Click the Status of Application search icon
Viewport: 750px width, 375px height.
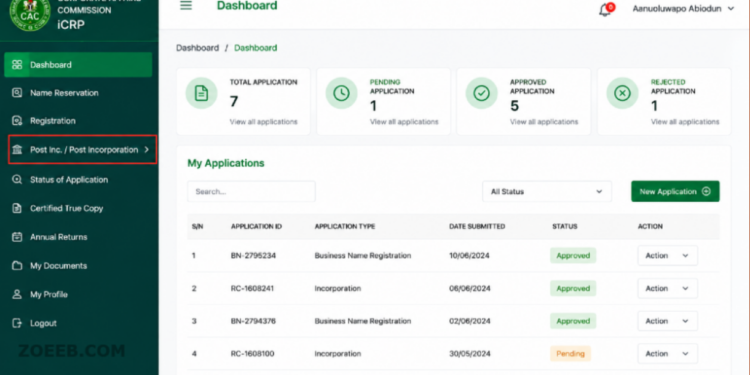(x=17, y=180)
